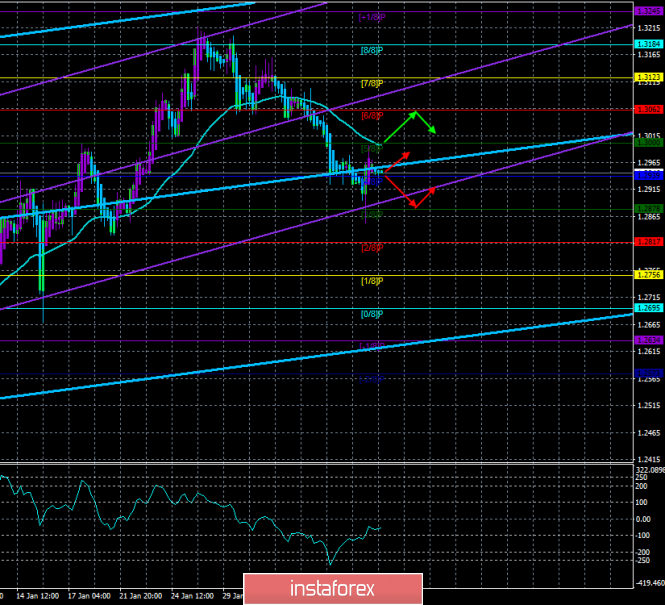Image resolution: width=665 pixels, height=605 pixels.
Task: Click the 1.3000 green price level tag
Action: [648, 142]
